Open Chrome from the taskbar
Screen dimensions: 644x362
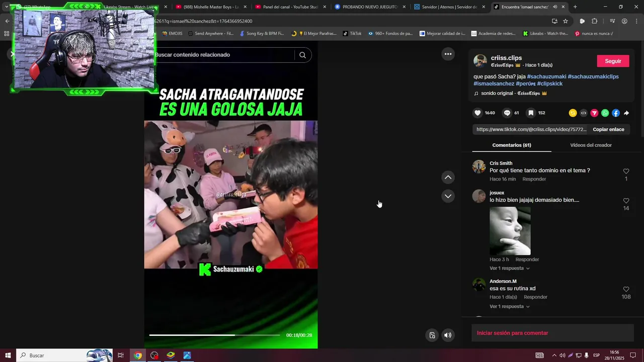point(138,355)
